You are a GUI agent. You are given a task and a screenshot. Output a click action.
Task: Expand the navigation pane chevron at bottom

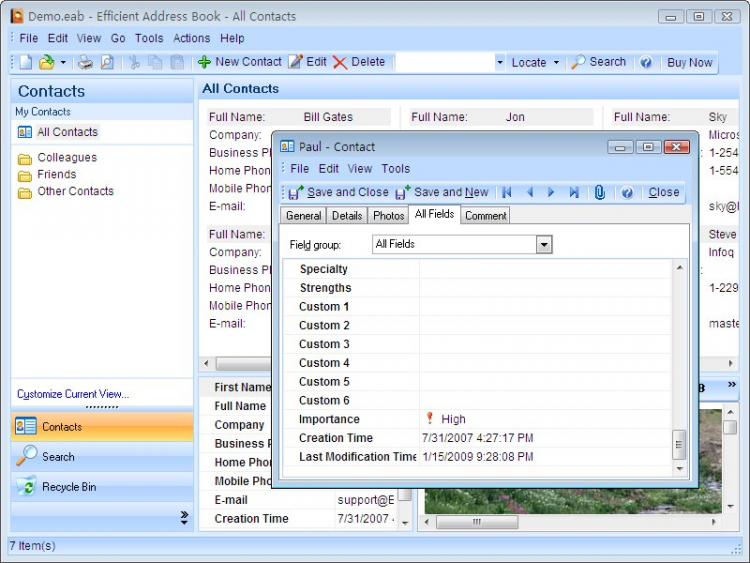tap(184, 518)
